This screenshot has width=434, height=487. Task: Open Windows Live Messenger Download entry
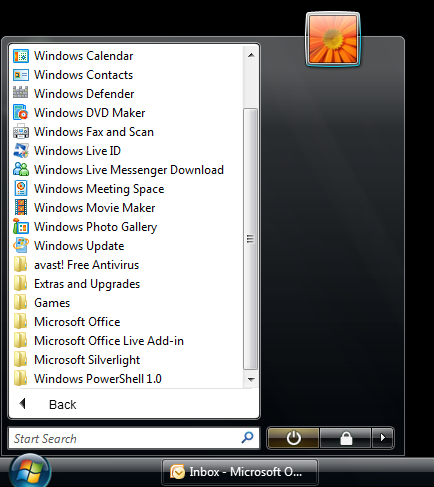coord(129,170)
